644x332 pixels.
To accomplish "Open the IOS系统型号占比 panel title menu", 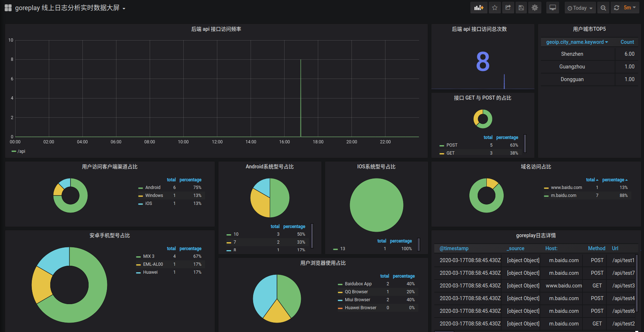I will 376,167.
